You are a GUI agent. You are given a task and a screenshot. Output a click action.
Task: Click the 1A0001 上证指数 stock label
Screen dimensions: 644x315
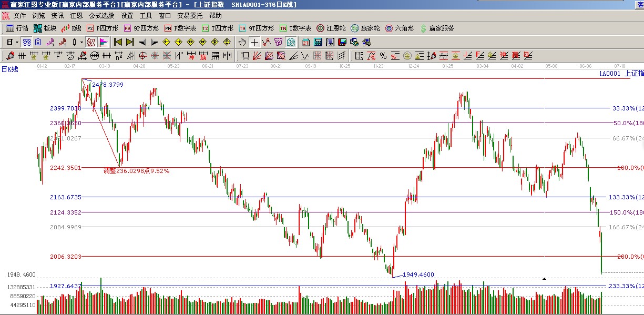click(620, 74)
